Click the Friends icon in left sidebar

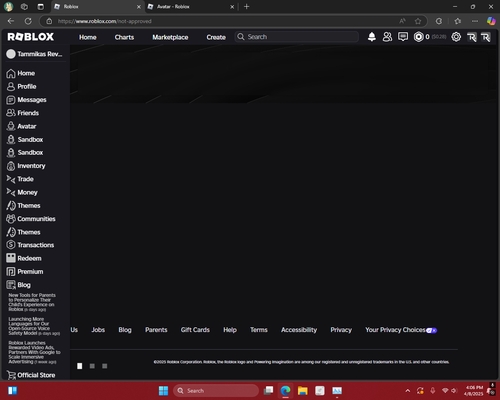coord(11,113)
